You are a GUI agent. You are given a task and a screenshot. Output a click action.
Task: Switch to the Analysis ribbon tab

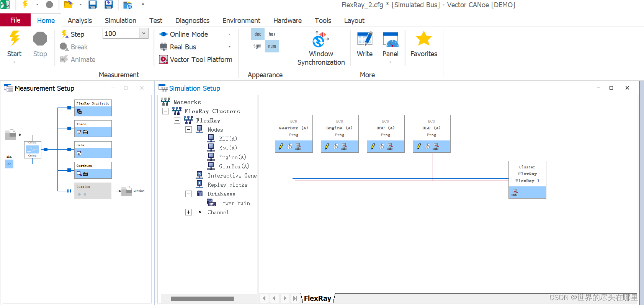[80, 21]
